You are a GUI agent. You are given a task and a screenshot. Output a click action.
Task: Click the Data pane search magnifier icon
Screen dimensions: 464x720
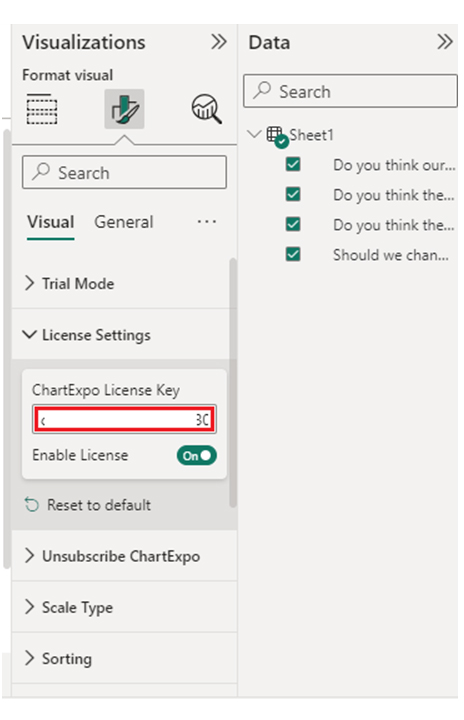pos(262,90)
